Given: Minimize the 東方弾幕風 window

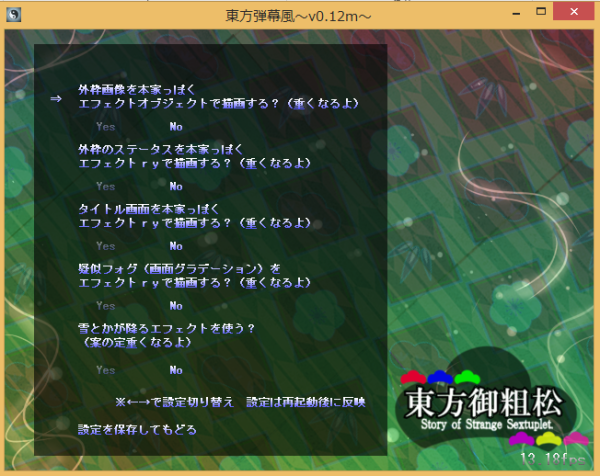Looking at the screenshot, I should (x=516, y=13).
